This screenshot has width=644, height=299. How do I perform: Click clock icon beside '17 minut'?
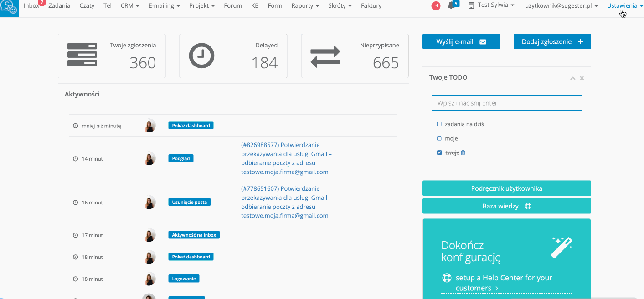[76, 235]
